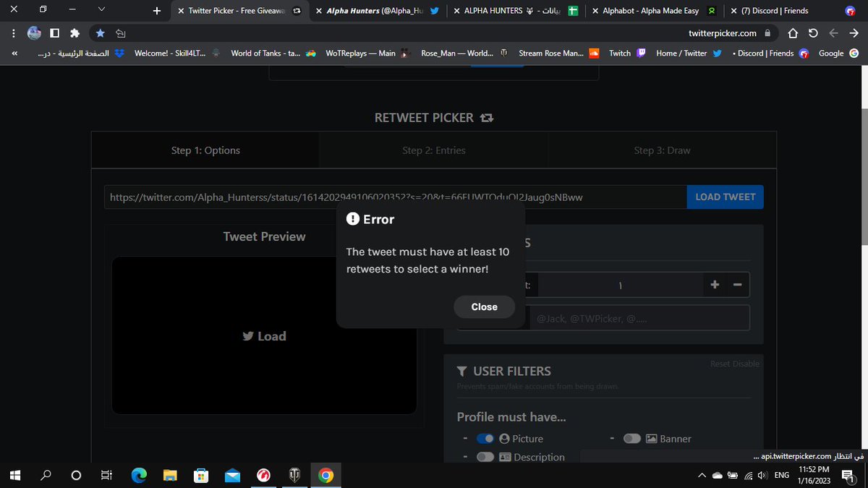Increase winner count with plus button

pos(715,285)
